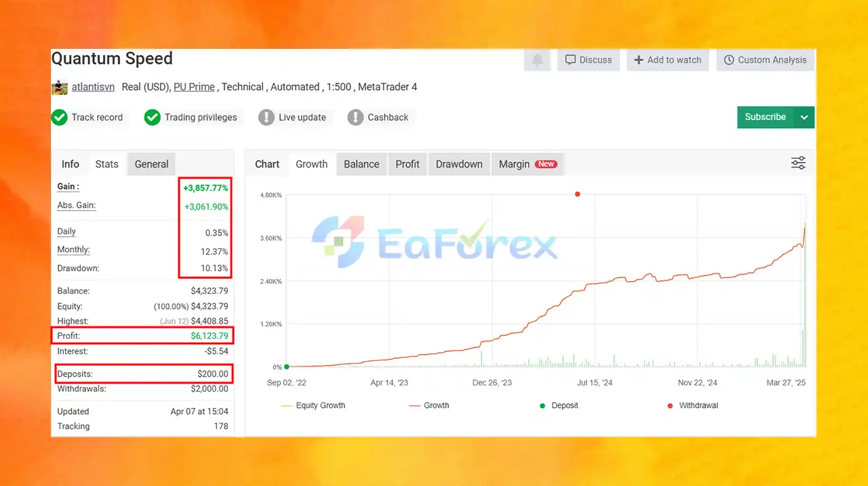Click Add to watch button
This screenshot has width=868, height=486.
(668, 60)
